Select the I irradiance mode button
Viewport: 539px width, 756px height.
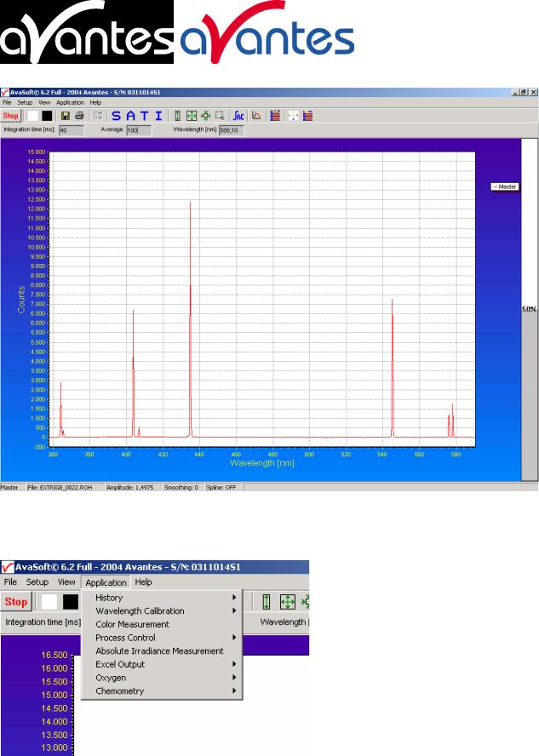(x=158, y=116)
